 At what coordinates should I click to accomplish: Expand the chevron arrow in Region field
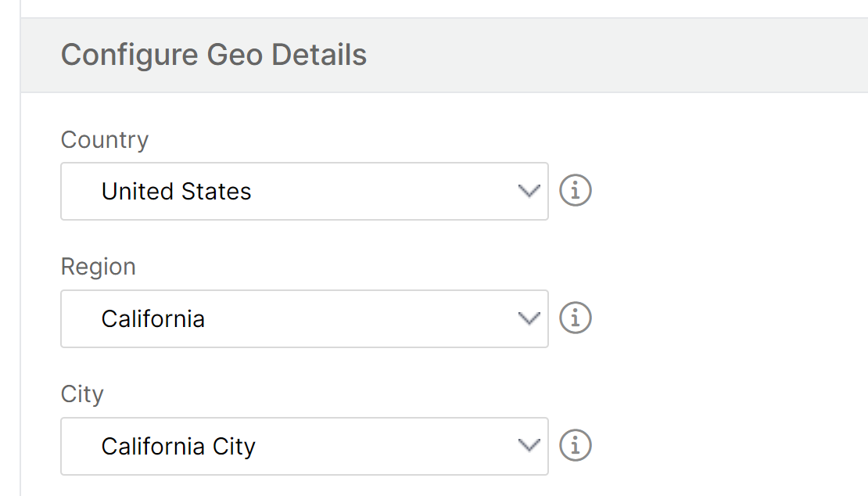click(529, 319)
